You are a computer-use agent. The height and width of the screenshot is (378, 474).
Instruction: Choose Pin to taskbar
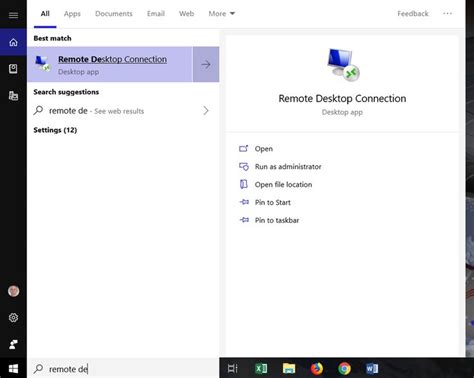[x=269, y=220]
